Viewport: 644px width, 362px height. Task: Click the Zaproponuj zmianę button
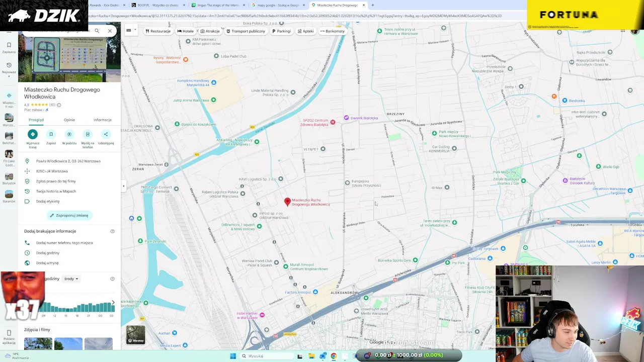tap(69, 215)
